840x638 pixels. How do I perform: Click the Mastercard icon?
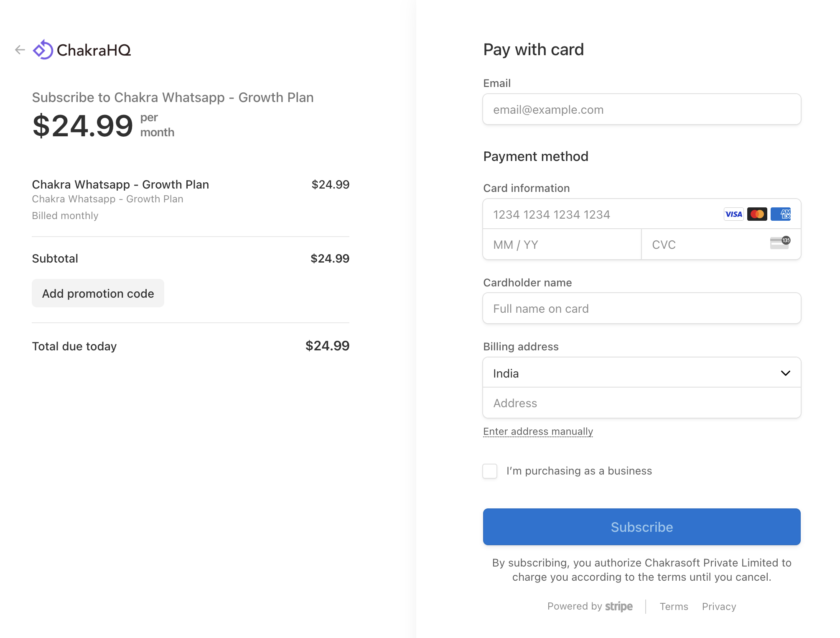[x=757, y=214]
